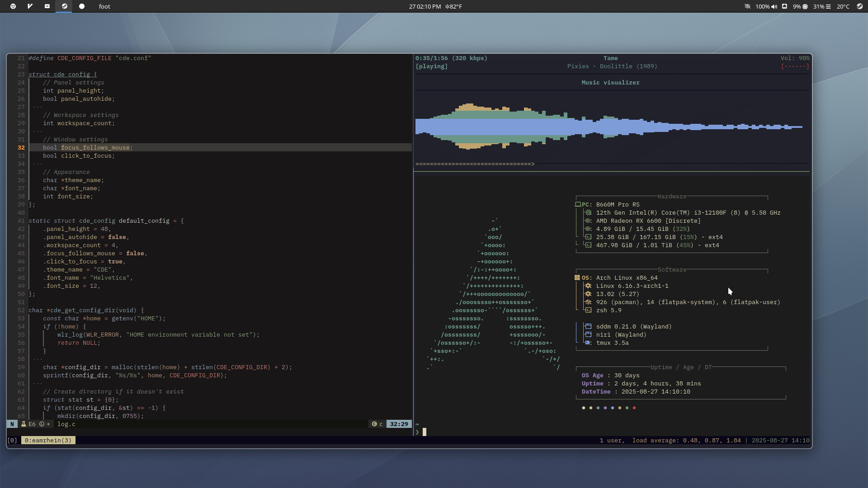The height and width of the screenshot is (488, 868).
Task: Toggle the crossed-eye idle inhibitor
Action: tap(747, 6)
